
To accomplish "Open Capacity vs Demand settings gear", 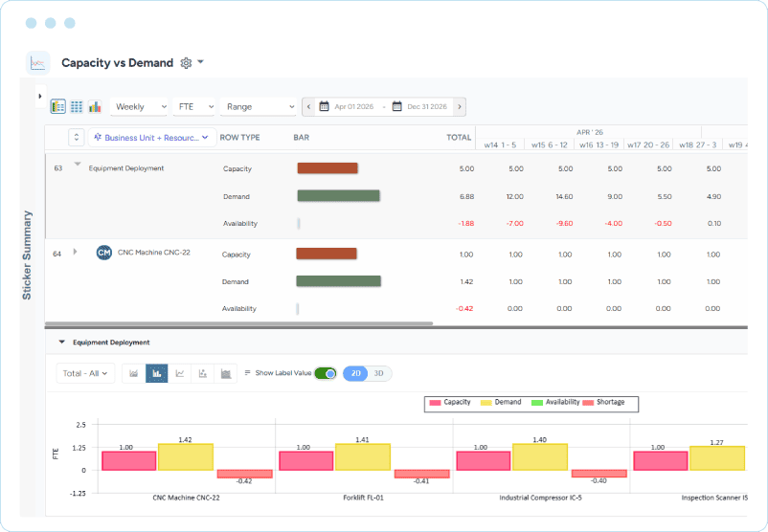I will 186,63.
